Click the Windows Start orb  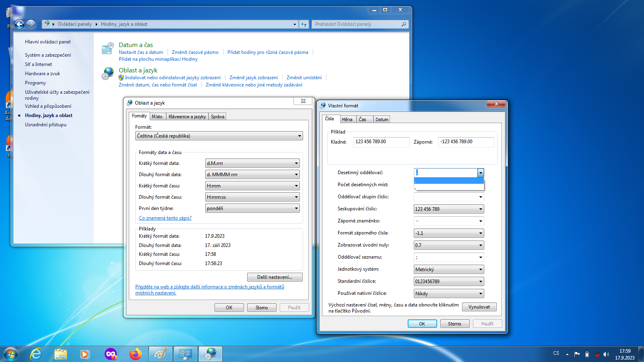pos(11,354)
